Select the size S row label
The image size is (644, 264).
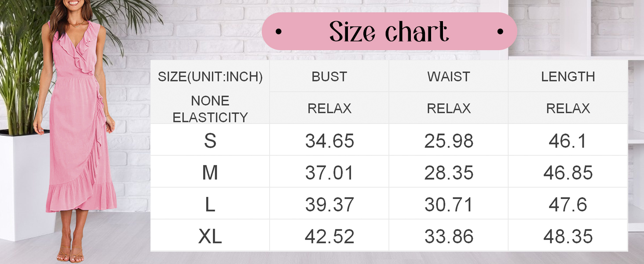210,140
